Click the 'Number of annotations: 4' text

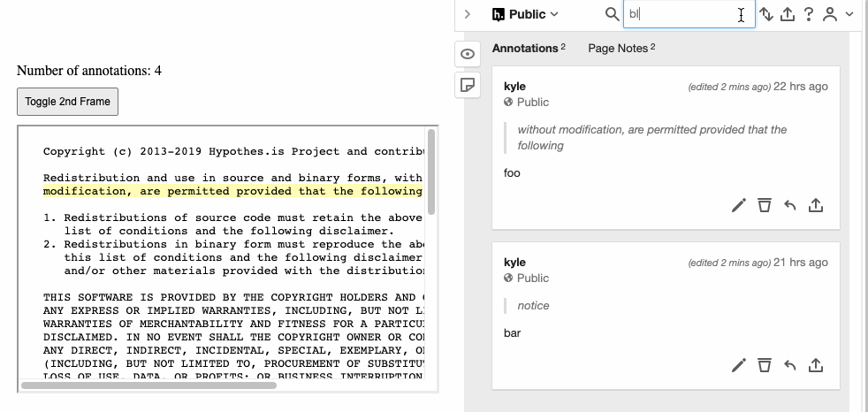[x=89, y=71]
